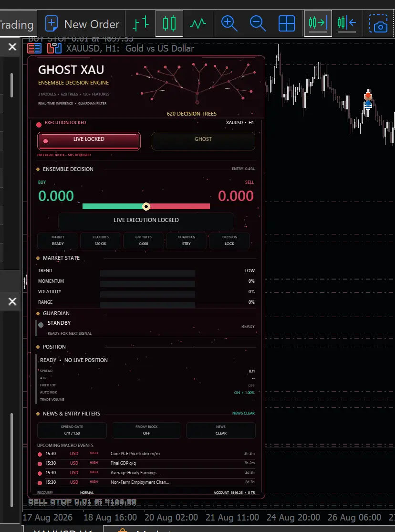The image size is (395, 532).
Task: Click the SPREAD 0.11 value in Position
Action: coord(251,371)
